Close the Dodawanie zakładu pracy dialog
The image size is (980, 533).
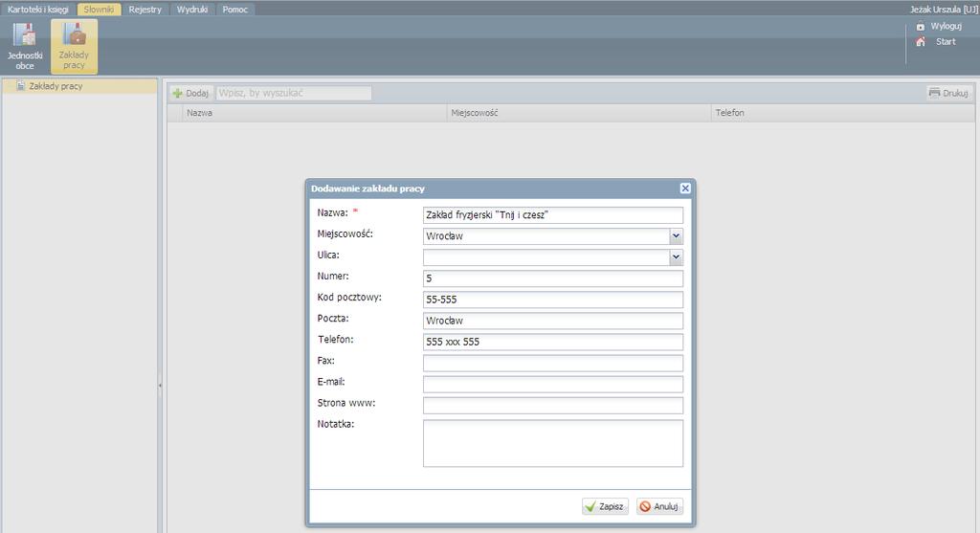click(x=685, y=189)
